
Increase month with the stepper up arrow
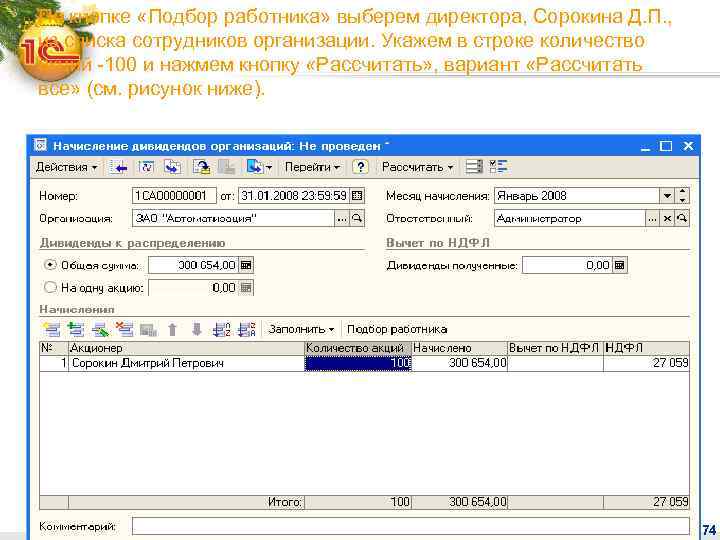coord(682,192)
